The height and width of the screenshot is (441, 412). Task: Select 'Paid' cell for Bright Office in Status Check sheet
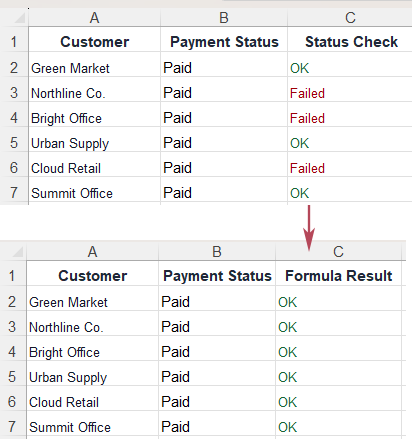click(224, 114)
